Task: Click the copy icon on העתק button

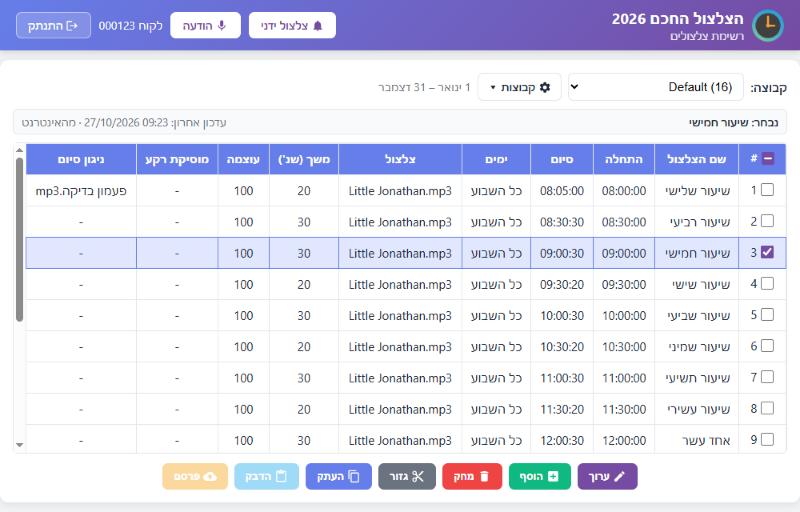Action: (x=354, y=476)
